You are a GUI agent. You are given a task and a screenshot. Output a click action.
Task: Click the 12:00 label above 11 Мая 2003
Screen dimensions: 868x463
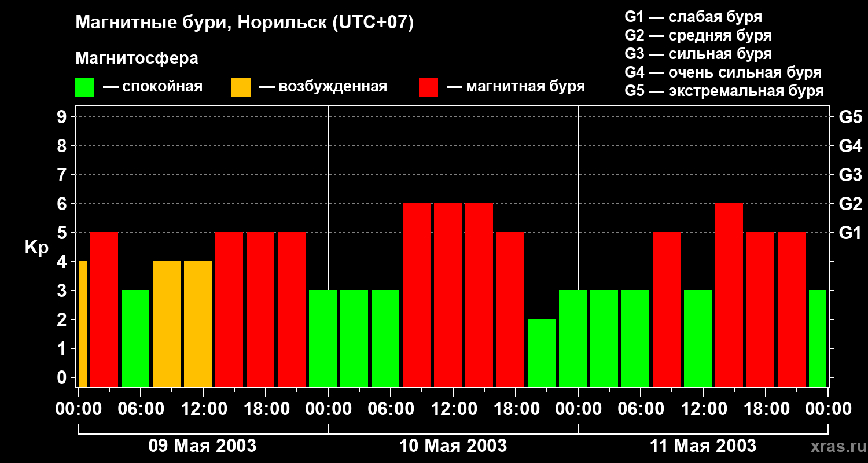point(703,409)
